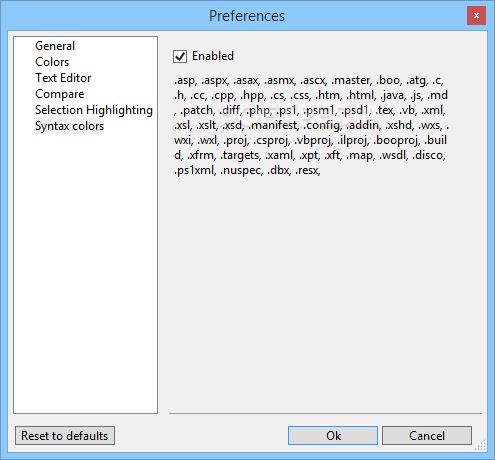Open the General preferences section

tap(55, 46)
